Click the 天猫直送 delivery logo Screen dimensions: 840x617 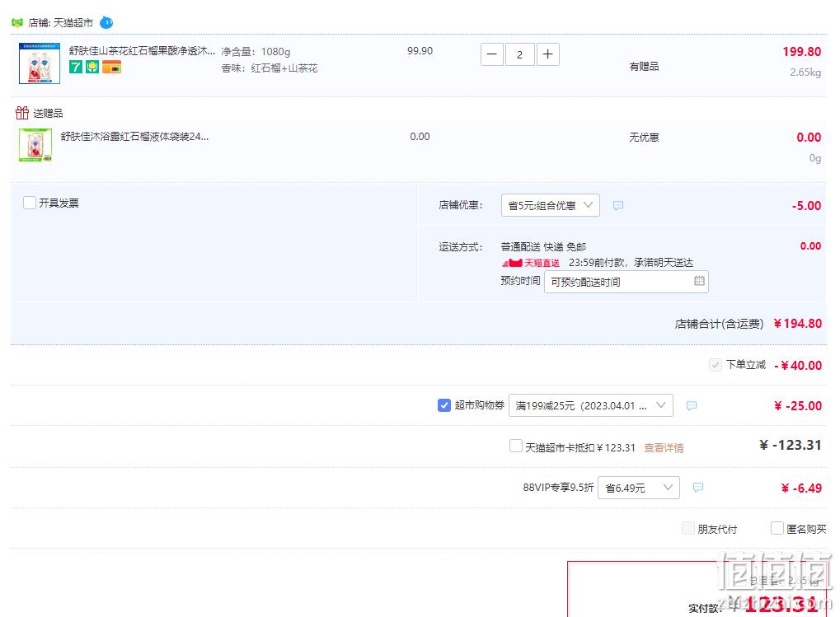(x=530, y=263)
